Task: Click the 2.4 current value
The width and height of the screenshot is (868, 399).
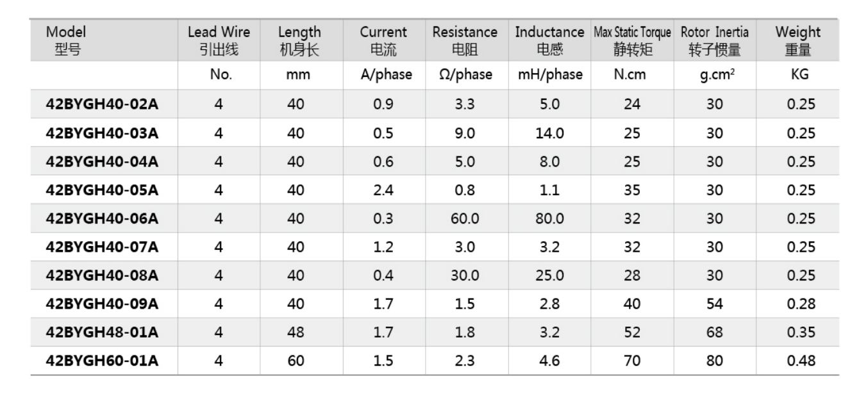Action: pyautogui.click(x=383, y=191)
